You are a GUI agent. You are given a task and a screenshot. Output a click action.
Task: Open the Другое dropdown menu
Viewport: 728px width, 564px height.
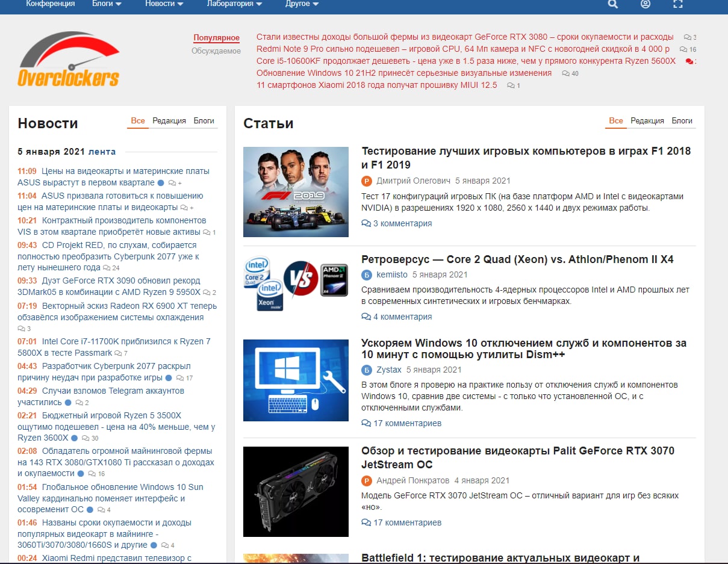coord(302,4)
